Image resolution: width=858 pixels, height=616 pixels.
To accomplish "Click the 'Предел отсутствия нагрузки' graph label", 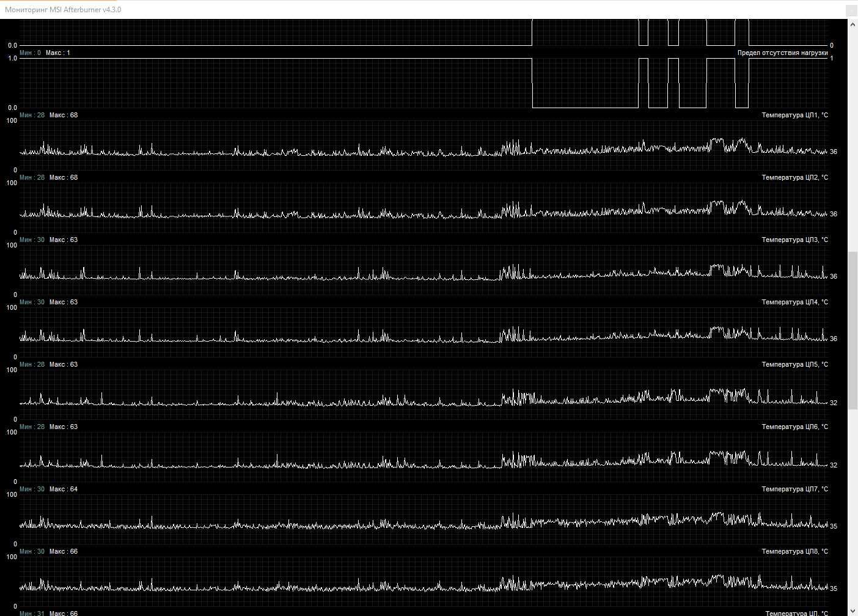I will [x=782, y=53].
